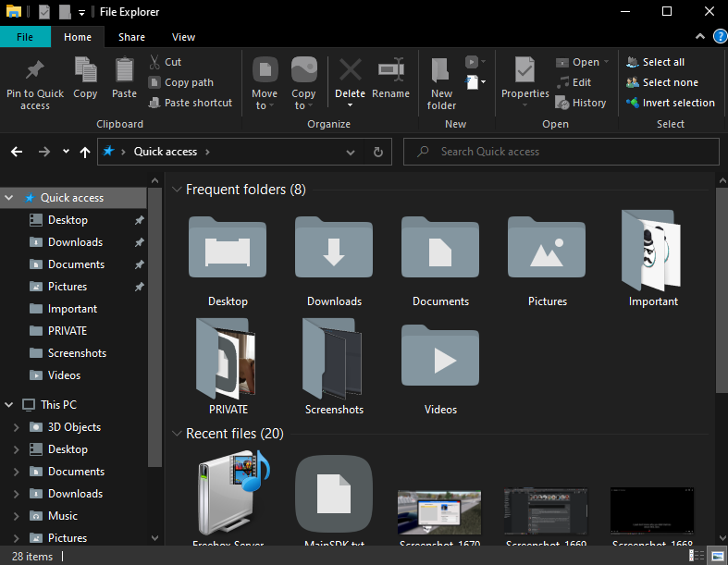Click the Quick Toolbar new folder button
The image size is (728, 565).
point(65,12)
